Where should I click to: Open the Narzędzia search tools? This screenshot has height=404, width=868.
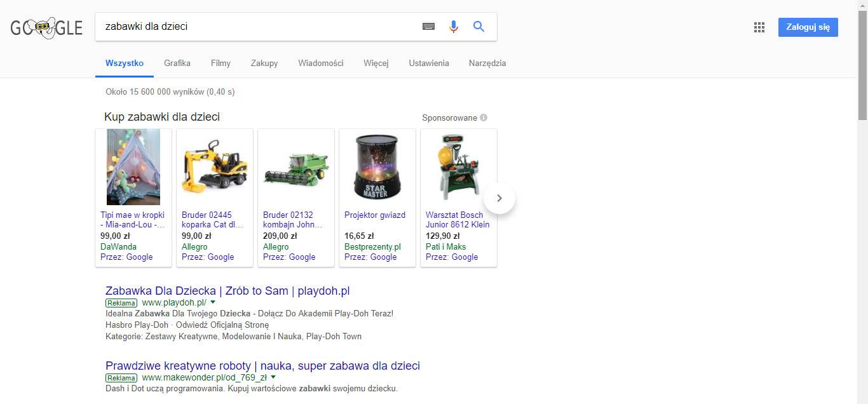(487, 63)
